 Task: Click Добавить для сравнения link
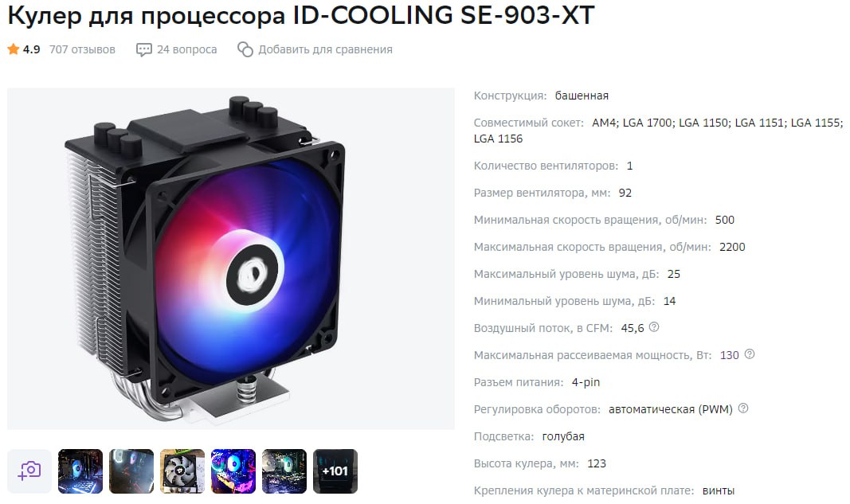pyautogui.click(x=325, y=49)
